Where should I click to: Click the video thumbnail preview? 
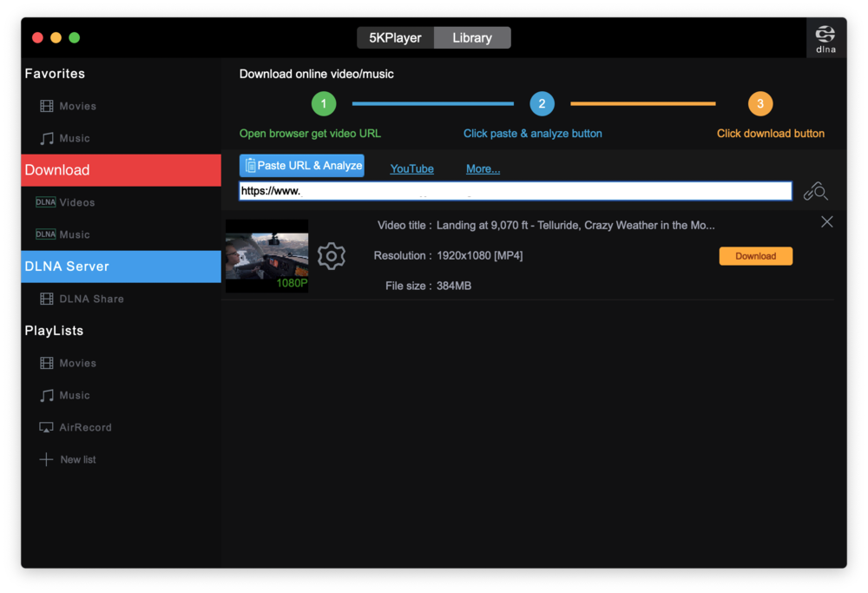pyautogui.click(x=266, y=256)
